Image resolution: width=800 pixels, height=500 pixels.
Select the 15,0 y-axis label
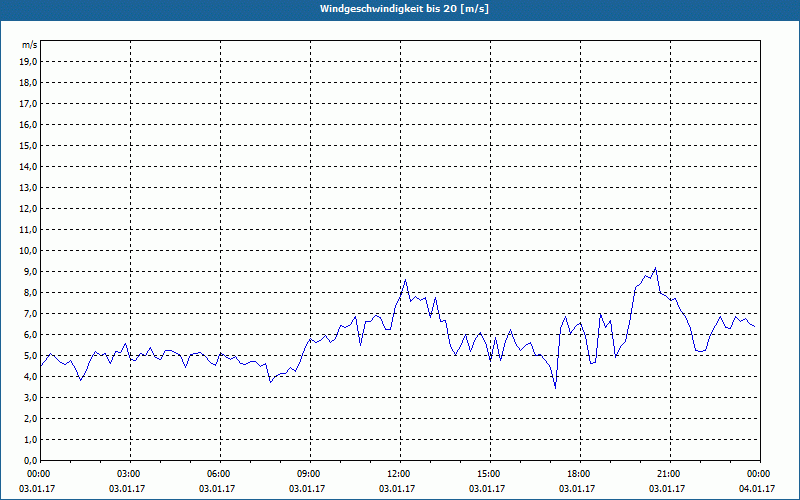tap(28, 145)
